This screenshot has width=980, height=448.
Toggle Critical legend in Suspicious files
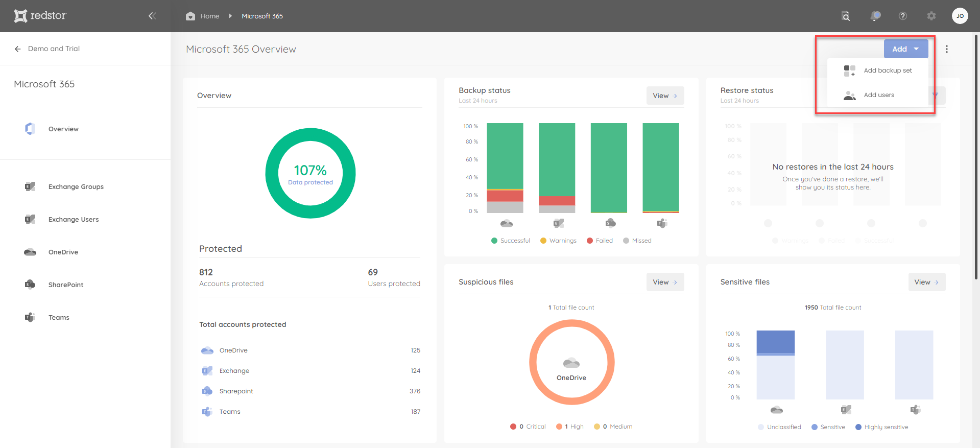528,427
